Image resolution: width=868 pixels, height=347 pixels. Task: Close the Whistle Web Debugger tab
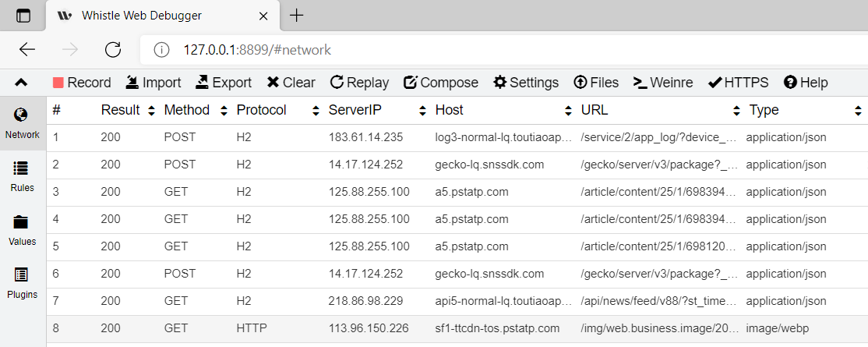263,16
